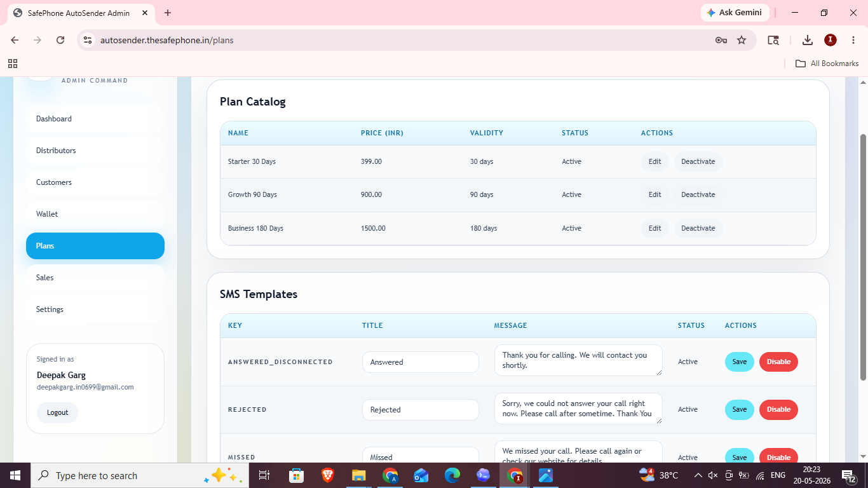Reload the page with the refresh icon
This screenshot has width=868, height=488.
click(60, 40)
